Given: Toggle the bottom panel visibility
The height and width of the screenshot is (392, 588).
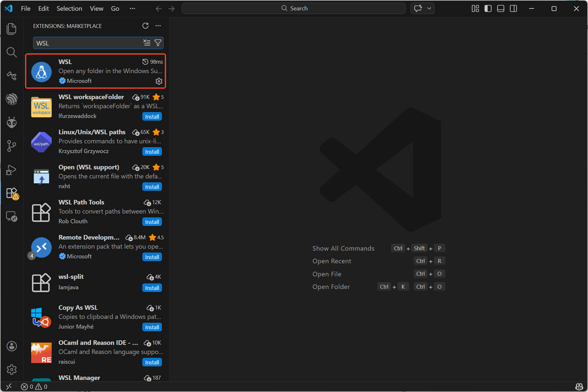Looking at the screenshot, I should pos(501,8).
